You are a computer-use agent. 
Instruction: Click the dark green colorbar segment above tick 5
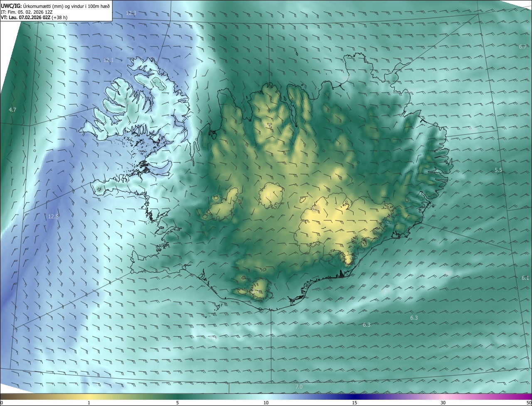coord(177,396)
